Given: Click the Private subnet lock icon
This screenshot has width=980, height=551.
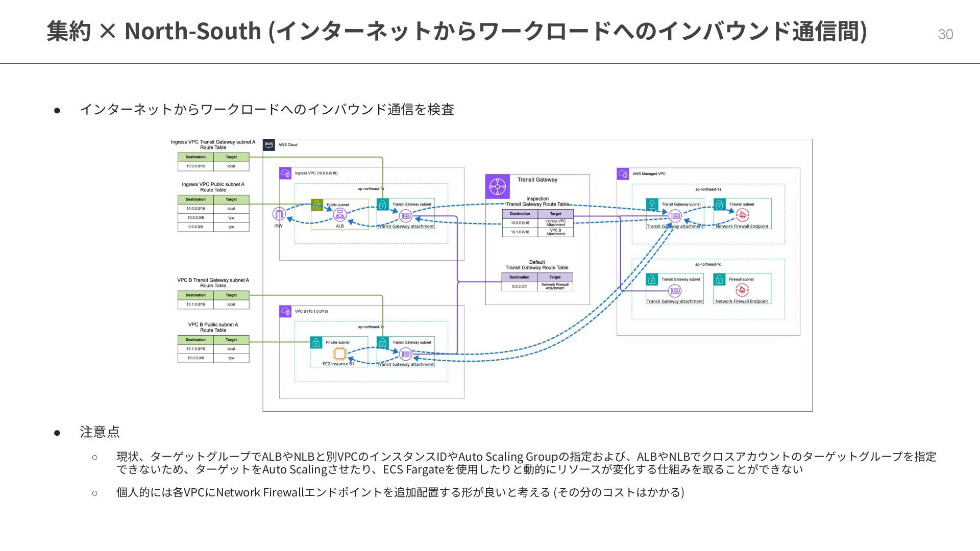Looking at the screenshot, I should coord(316,343).
